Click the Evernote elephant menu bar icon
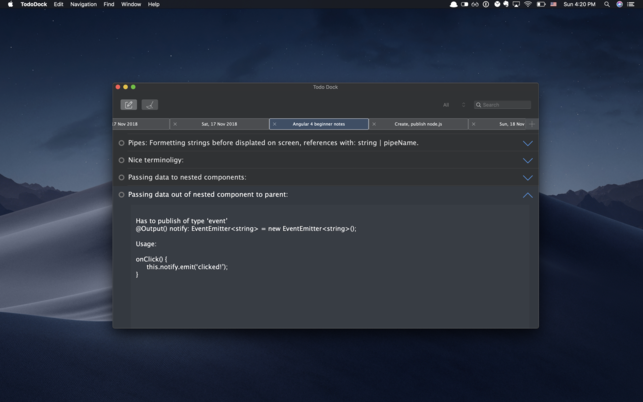643x402 pixels. (x=506, y=4)
